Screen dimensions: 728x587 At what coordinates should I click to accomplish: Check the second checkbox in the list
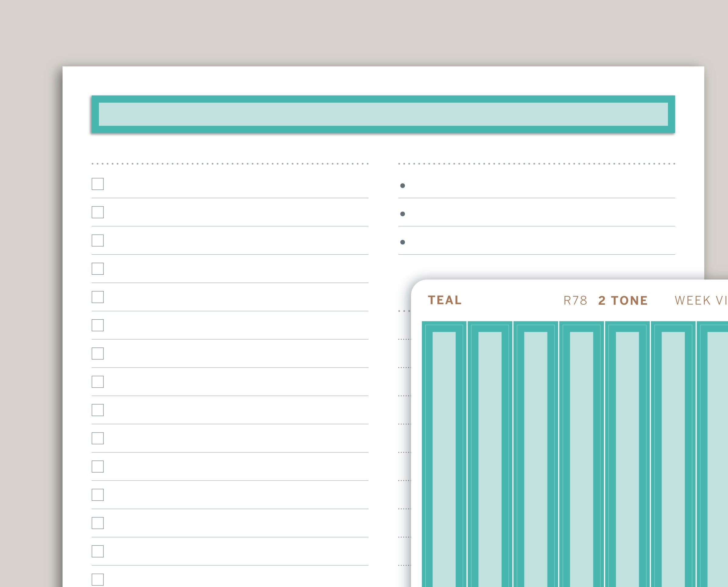[x=98, y=212]
